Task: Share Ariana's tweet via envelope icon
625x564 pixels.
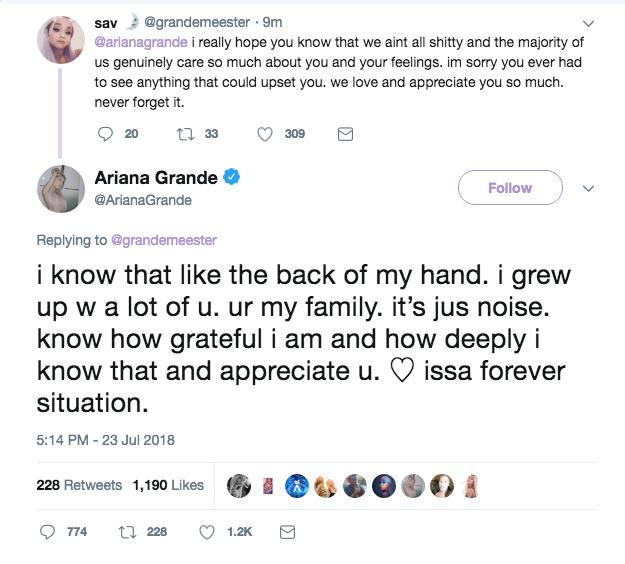Action: [x=287, y=532]
